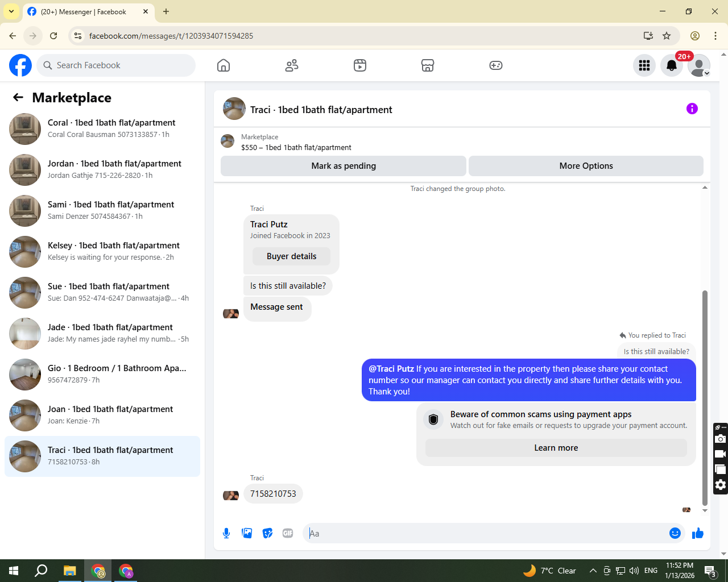The width and height of the screenshot is (728, 582).
Task: Reload the page
Action: (53, 36)
